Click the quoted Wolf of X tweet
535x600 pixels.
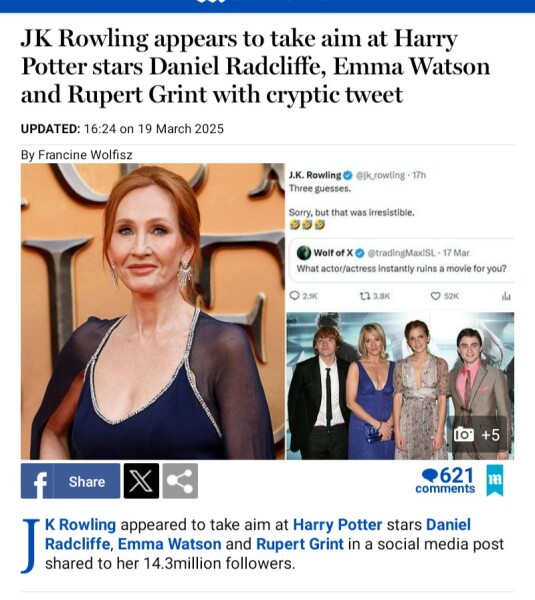tap(402, 260)
